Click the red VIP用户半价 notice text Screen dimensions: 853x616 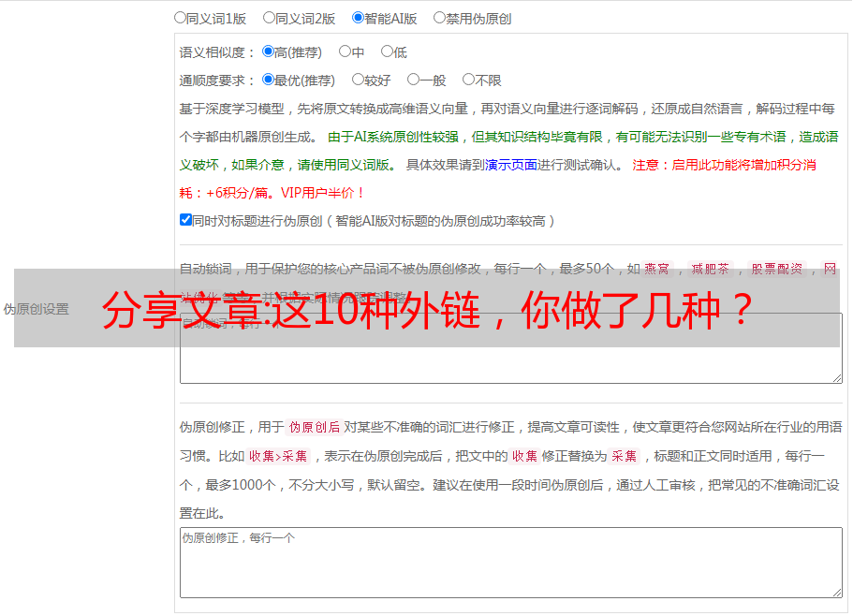click(x=322, y=193)
